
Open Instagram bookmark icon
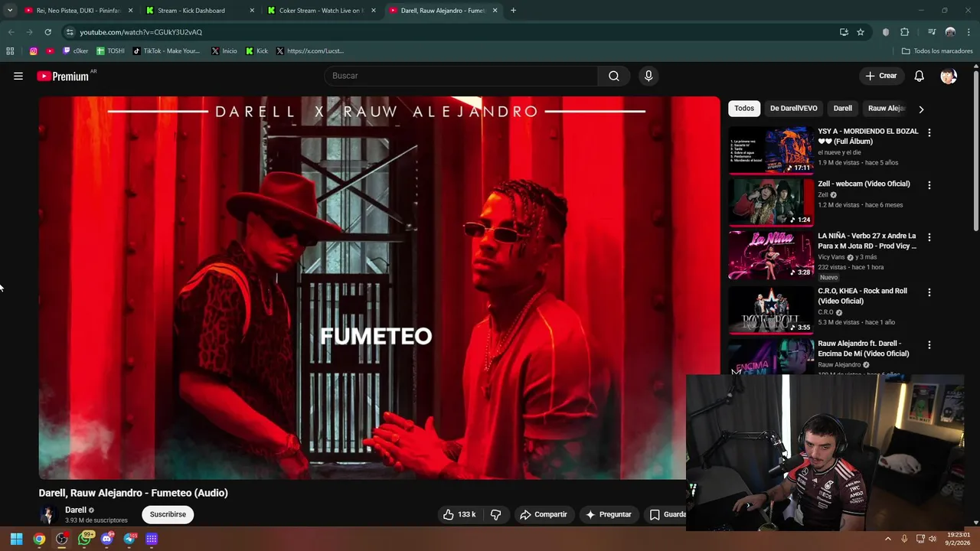tap(34, 51)
